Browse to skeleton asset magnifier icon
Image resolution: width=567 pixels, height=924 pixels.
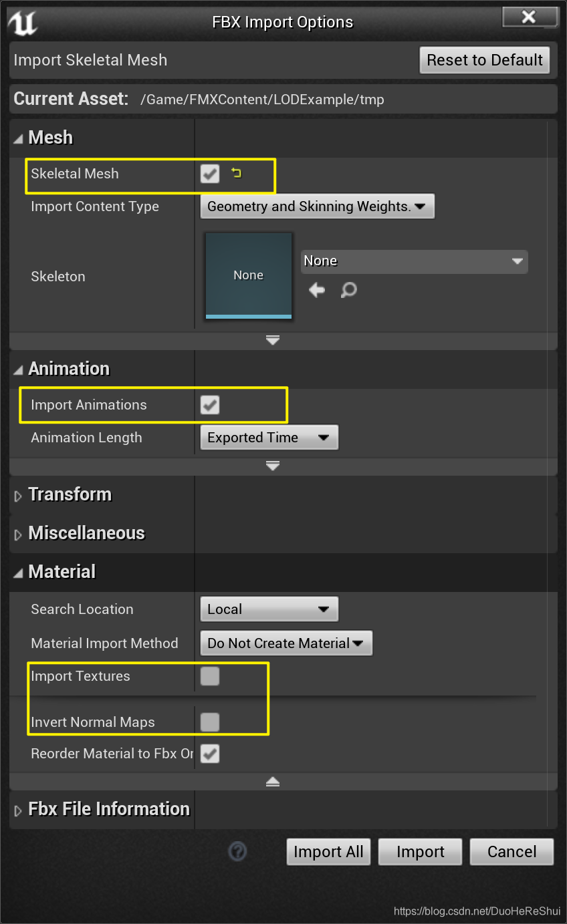click(x=348, y=290)
